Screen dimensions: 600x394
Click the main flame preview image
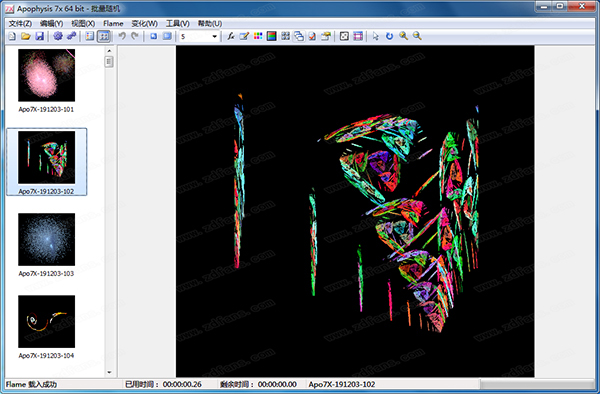(x=355, y=211)
